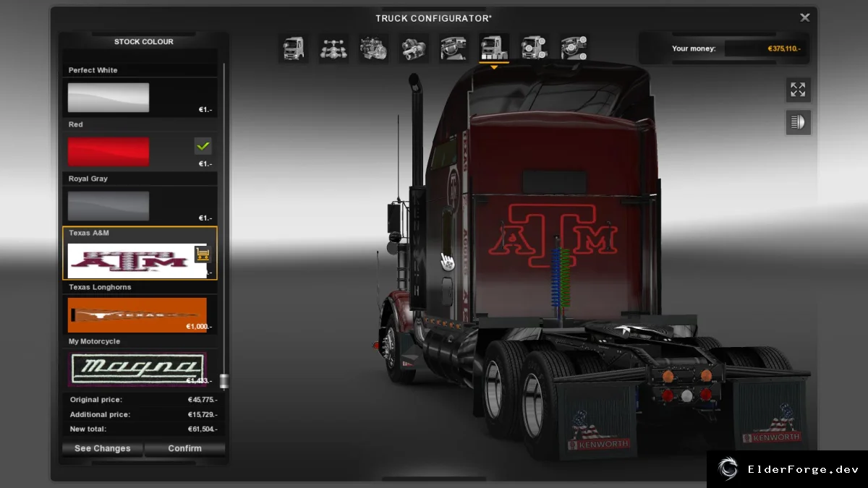Select the My Motorcycle Magna paint
The image size is (868, 488).
(137, 369)
